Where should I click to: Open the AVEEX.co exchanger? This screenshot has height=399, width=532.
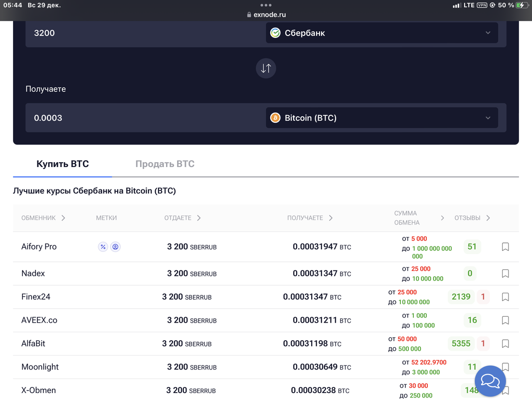coord(39,320)
